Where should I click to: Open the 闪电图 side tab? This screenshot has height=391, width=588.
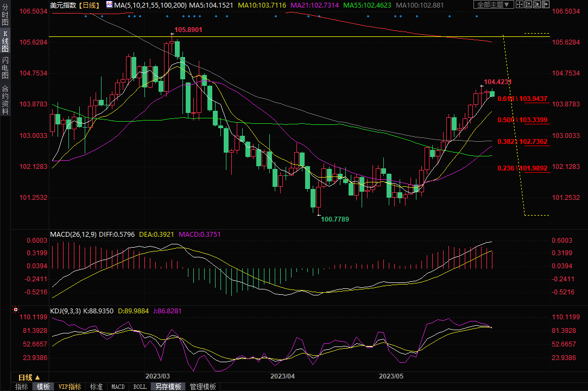pyautogui.click(x=5, y=68)
